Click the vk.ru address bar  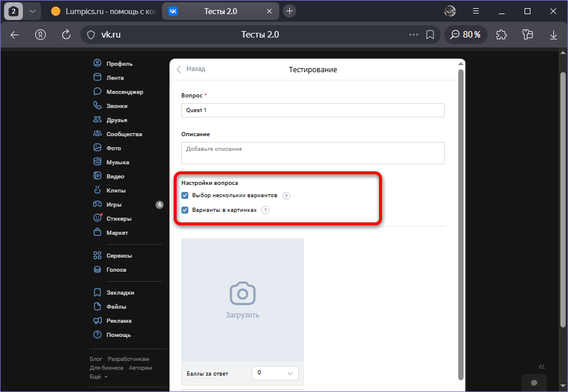click(260, 35)
